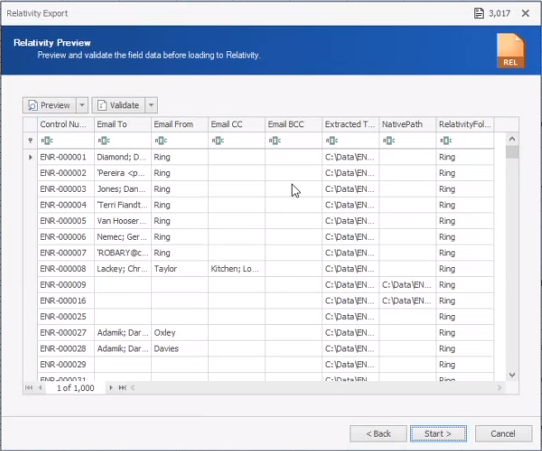Select the Email To cell starting with Diamond
Viewport: 542px width, 451px height.
tap(123, 157)
